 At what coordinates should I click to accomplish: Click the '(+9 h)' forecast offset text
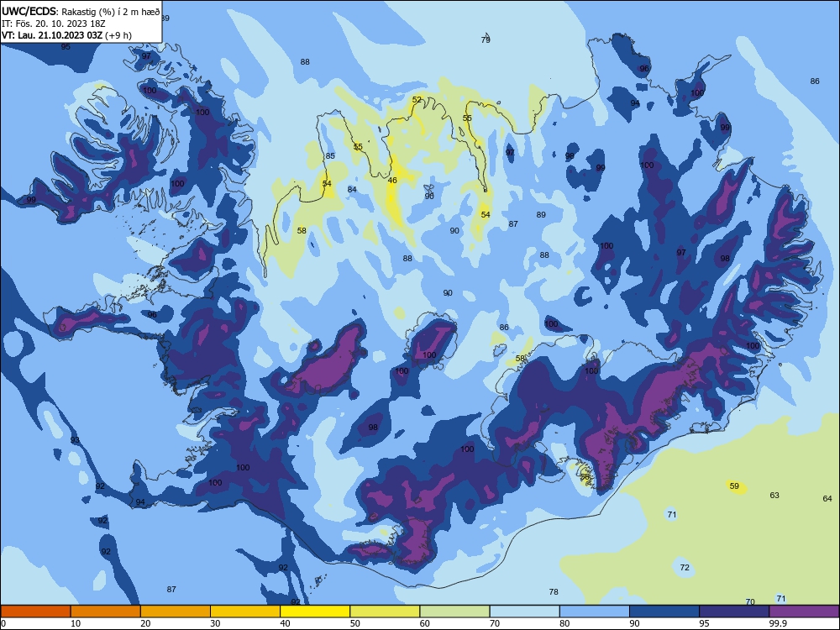pos(118,35)
